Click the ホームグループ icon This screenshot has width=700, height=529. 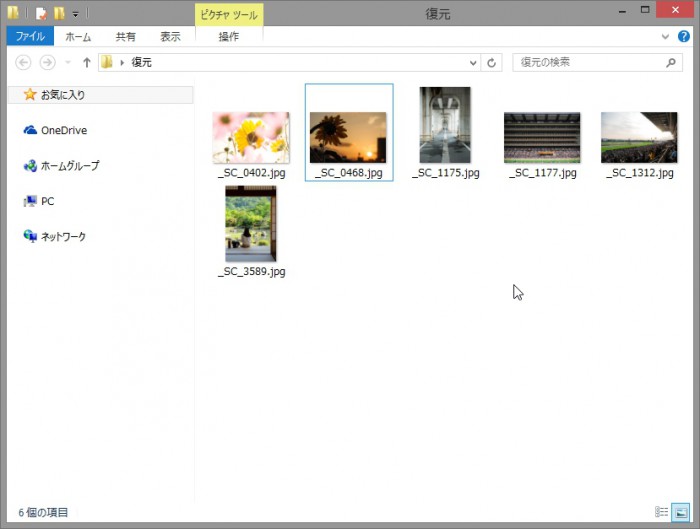point(30,166)
